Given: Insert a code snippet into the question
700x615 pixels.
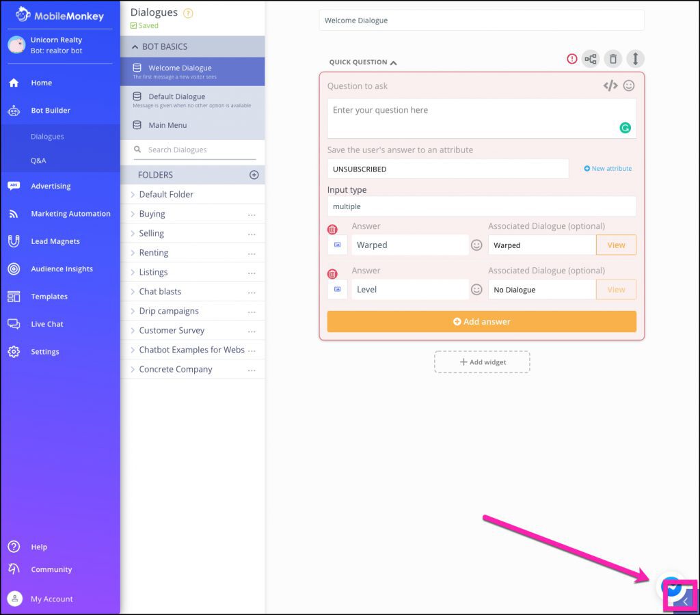Looking at the screenshot, I should [610, 85].
